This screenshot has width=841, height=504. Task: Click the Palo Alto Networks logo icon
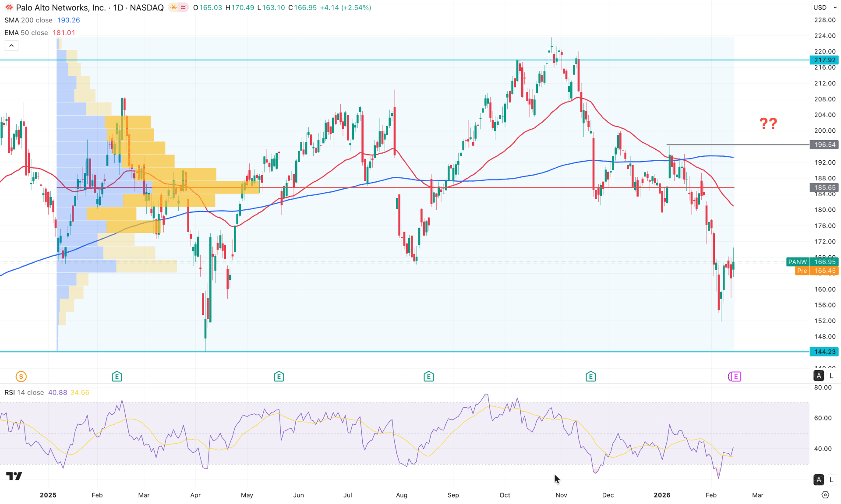pyautogui.click(x=8, y=7)
